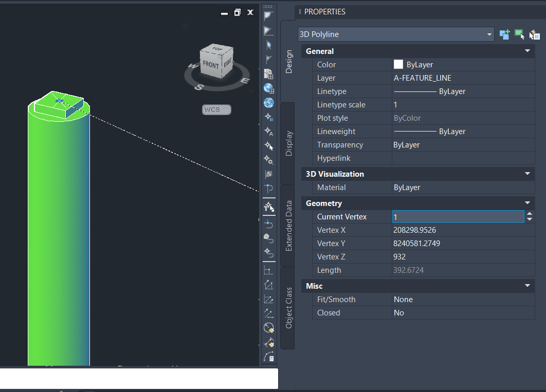Click the zoom to point transparent command icon

[x=268, y=160]
